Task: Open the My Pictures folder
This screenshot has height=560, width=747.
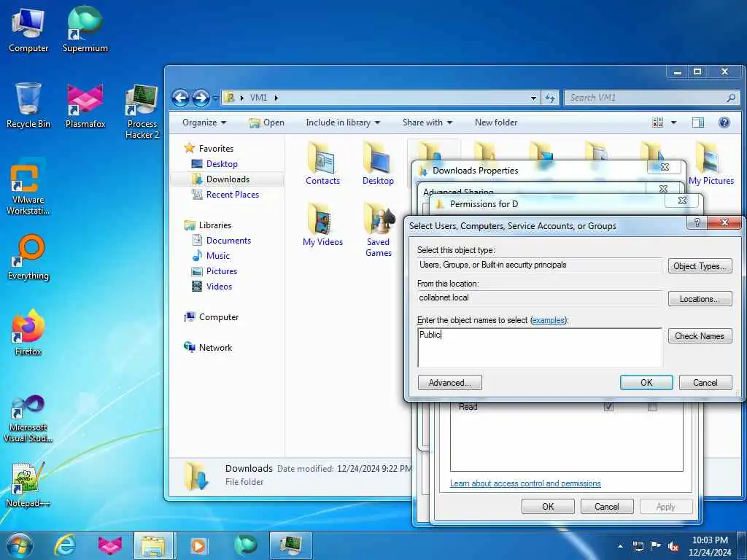Action: coord(711,163)
